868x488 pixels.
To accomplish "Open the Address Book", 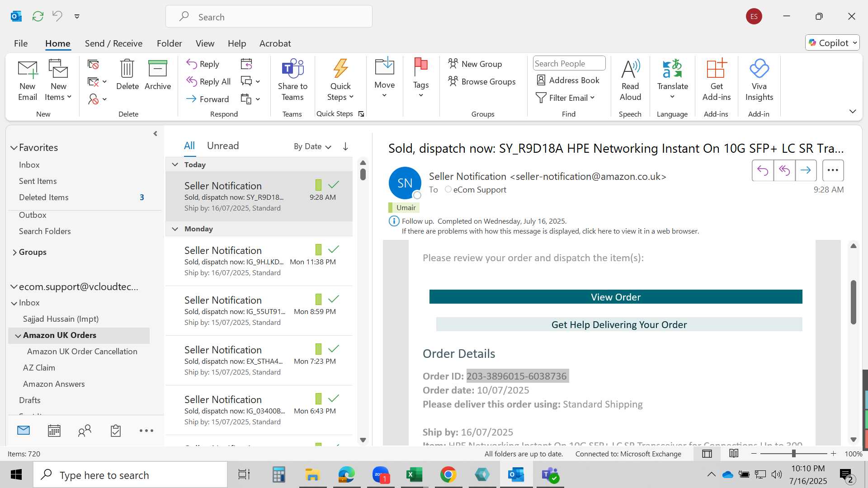I will point(568,80).
